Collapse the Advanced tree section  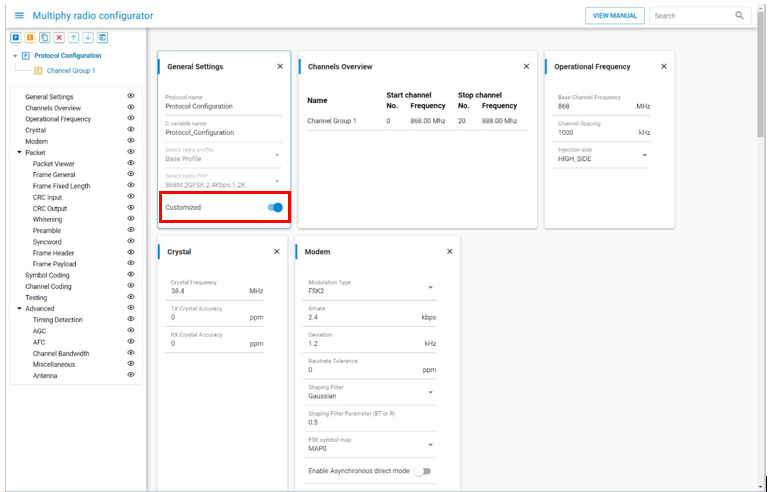tap(18, 309)
